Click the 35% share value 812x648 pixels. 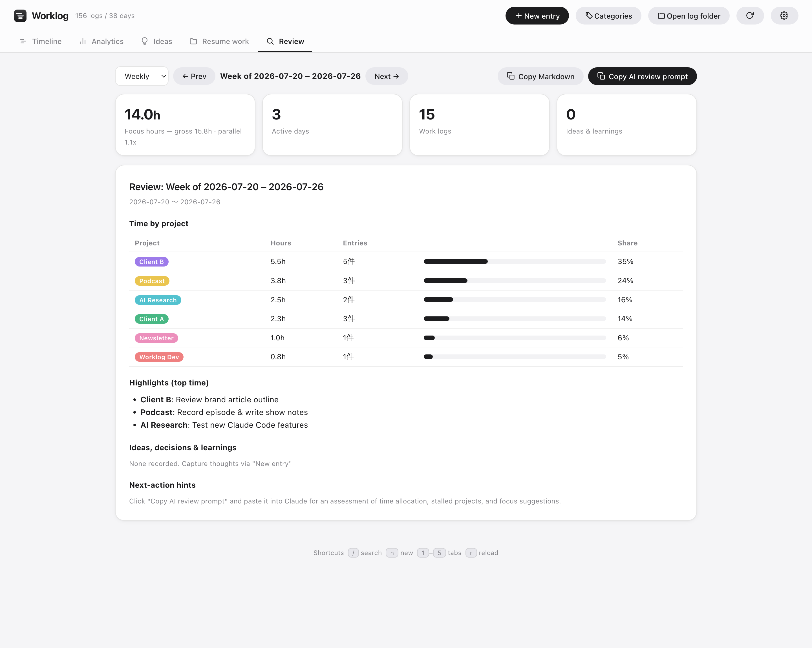coord(625,261)
